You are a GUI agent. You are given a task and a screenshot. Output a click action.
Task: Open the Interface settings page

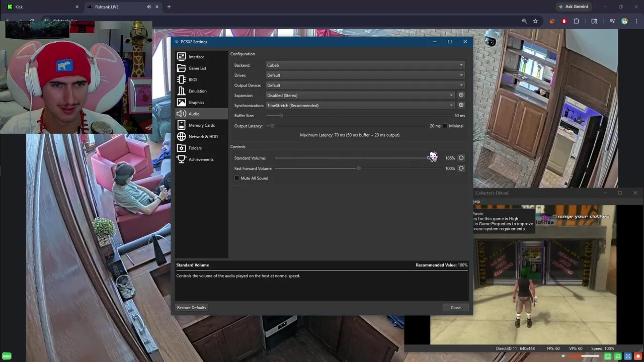(x=201, y=57)
